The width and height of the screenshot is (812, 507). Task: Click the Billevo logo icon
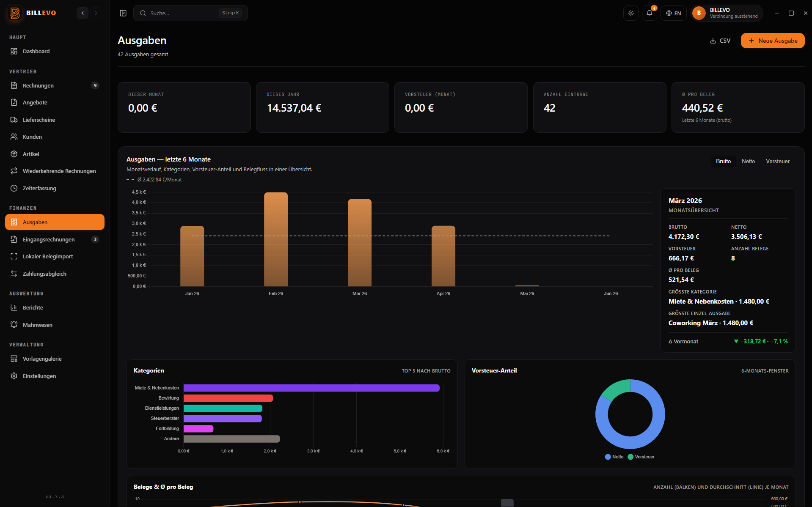15,13
